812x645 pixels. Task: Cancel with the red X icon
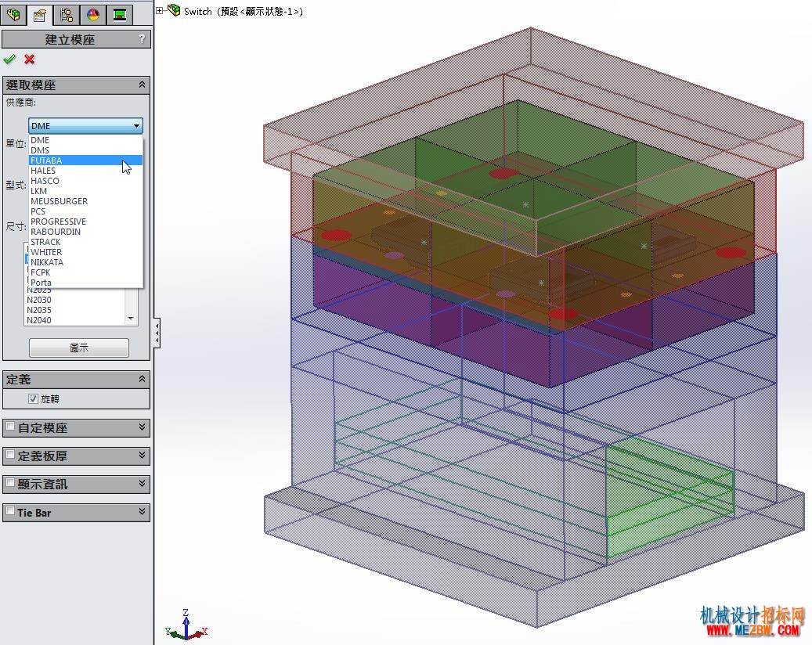point(30,59)
